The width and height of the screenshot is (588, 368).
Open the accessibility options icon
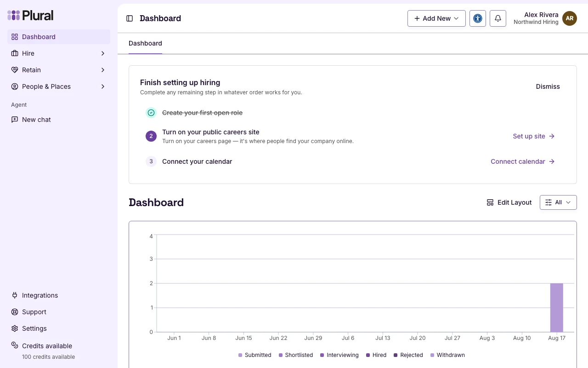(x=478, y=18)
